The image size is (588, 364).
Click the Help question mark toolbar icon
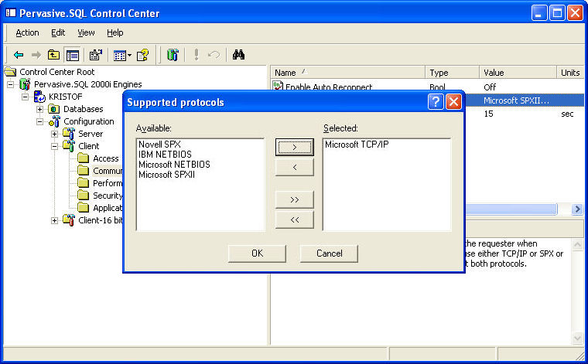(x=142, y=55)
